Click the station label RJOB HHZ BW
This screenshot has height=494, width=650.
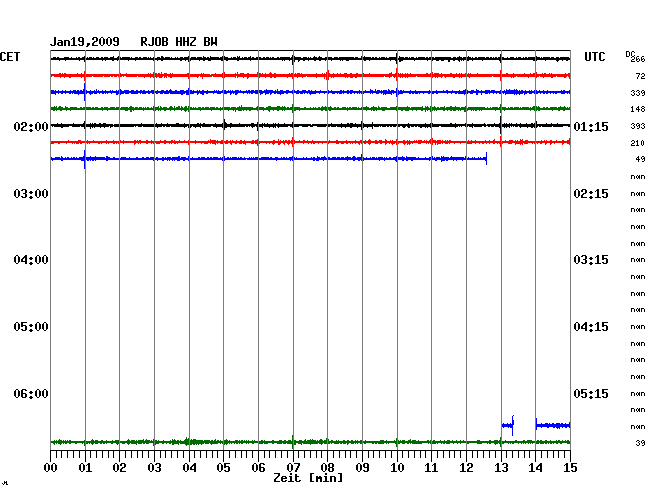click(x=179, y=42)
